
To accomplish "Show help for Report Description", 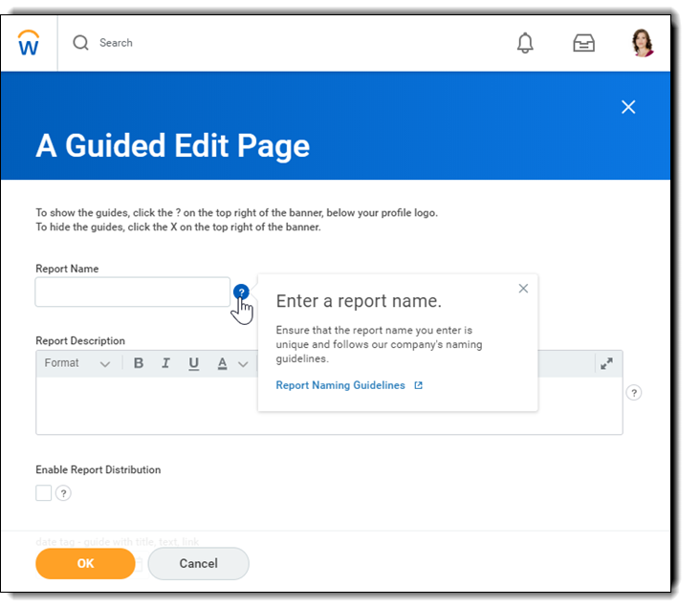I will (633, 393).
